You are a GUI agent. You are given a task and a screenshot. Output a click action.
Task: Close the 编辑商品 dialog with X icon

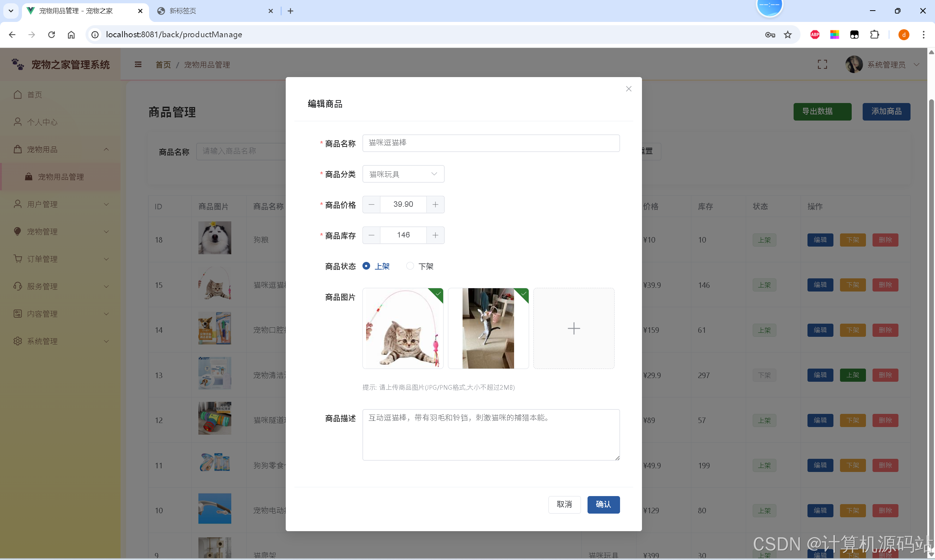coord(628,89)
